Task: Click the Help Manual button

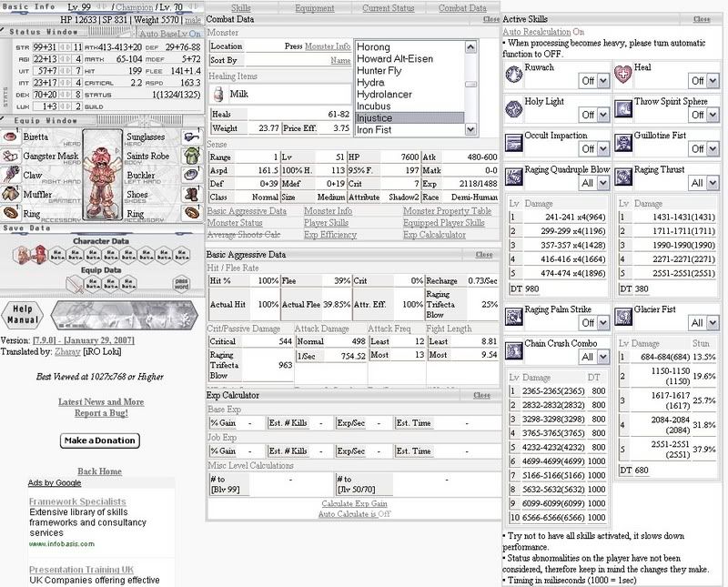Action: pyautogui.click(x=22, y=315)
